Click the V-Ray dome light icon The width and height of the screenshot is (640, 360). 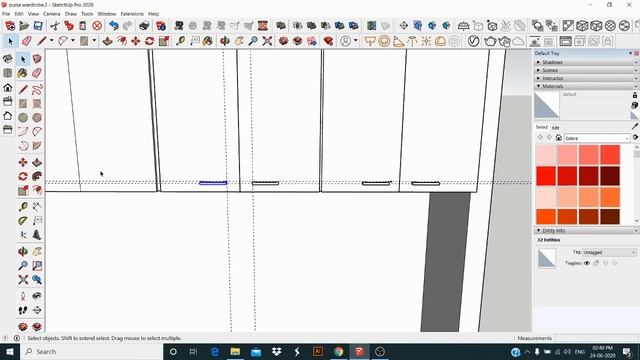point(440,41)
